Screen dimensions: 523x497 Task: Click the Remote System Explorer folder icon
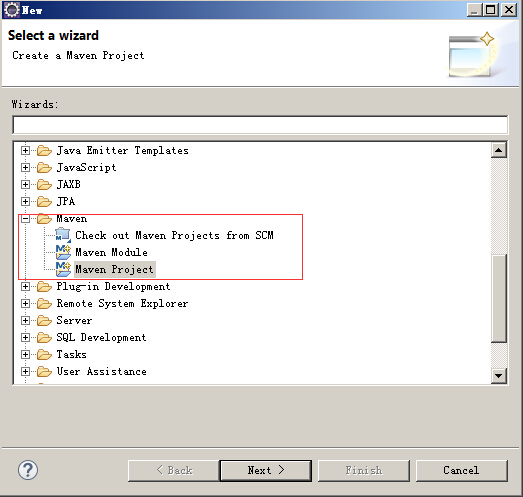pyautogui.click(x=44, y=304)
